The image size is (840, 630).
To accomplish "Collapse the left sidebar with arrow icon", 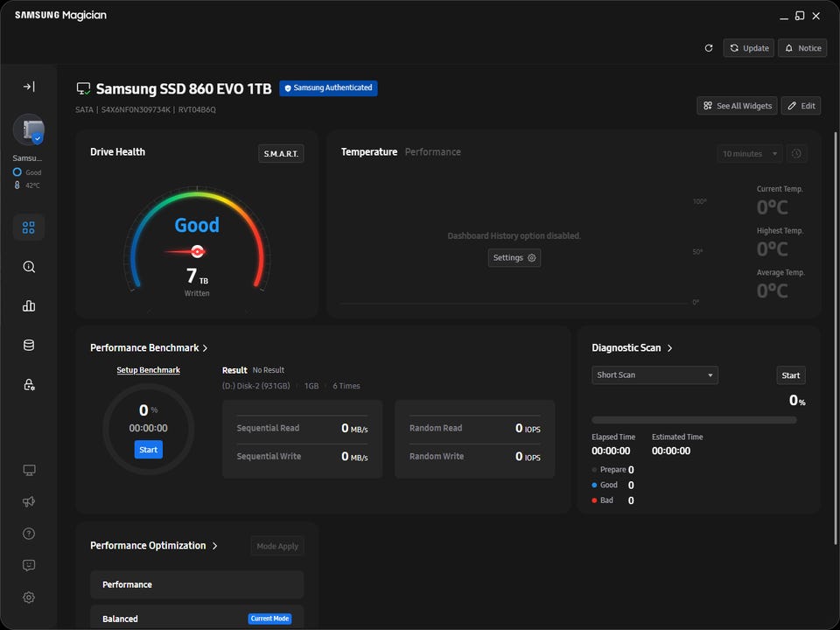I will click(29, 87).
